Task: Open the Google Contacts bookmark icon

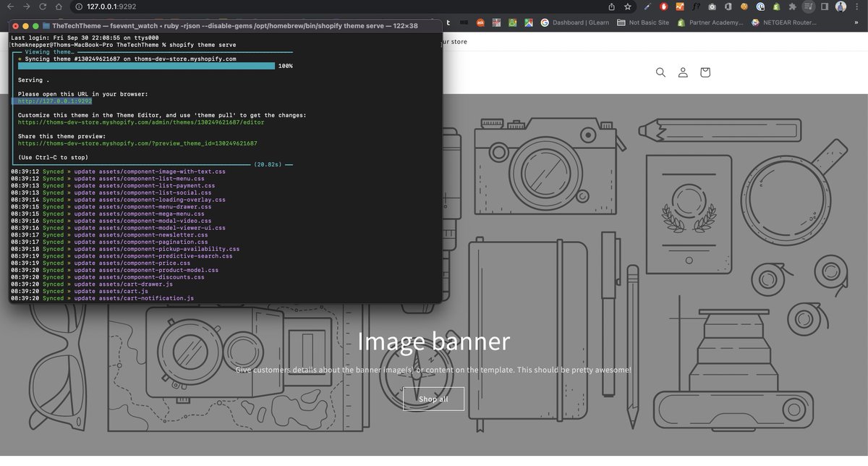Action: pos(512,22)
